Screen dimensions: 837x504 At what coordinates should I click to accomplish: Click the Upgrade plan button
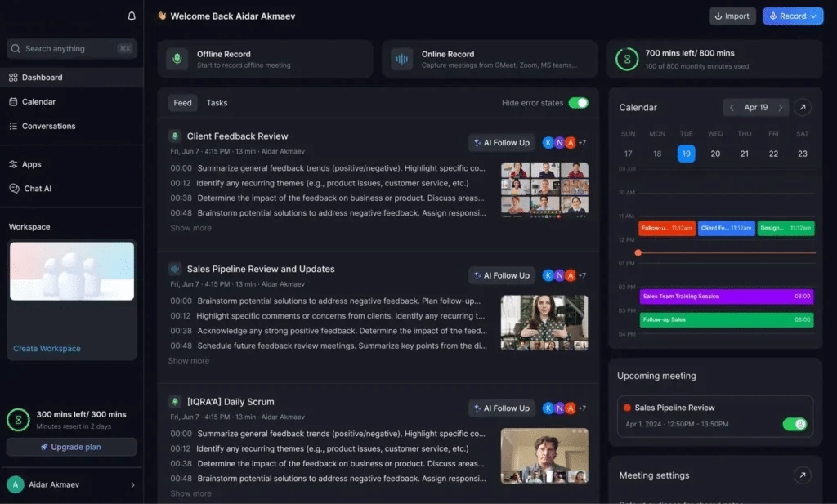(x=71, y=447)
